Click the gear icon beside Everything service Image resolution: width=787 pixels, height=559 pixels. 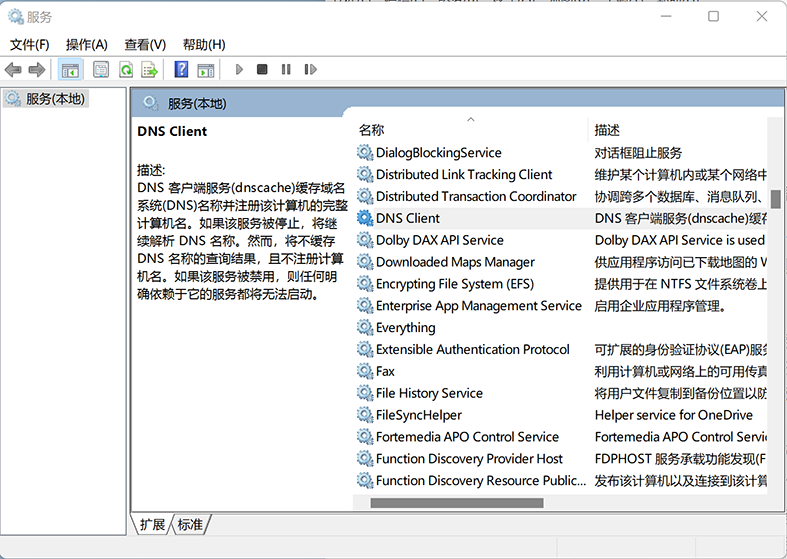[365, 328]
